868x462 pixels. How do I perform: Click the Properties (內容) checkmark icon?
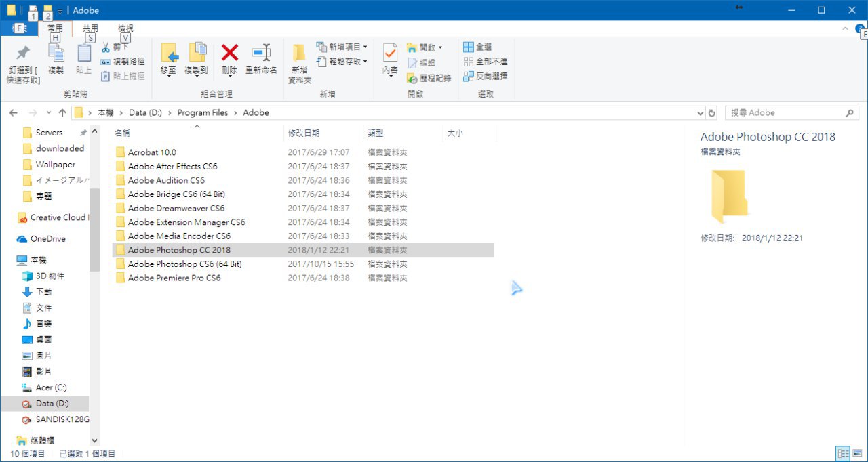[x=390, y=53]
